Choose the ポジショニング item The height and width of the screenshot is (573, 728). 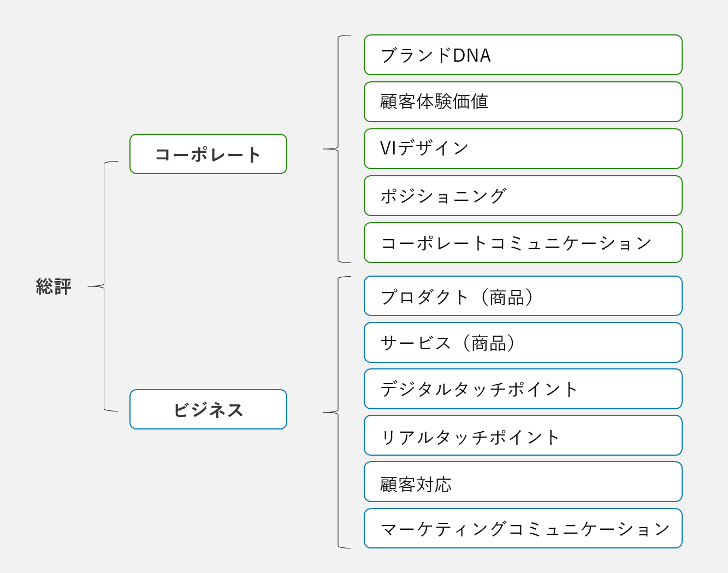(x=523, y=196)
